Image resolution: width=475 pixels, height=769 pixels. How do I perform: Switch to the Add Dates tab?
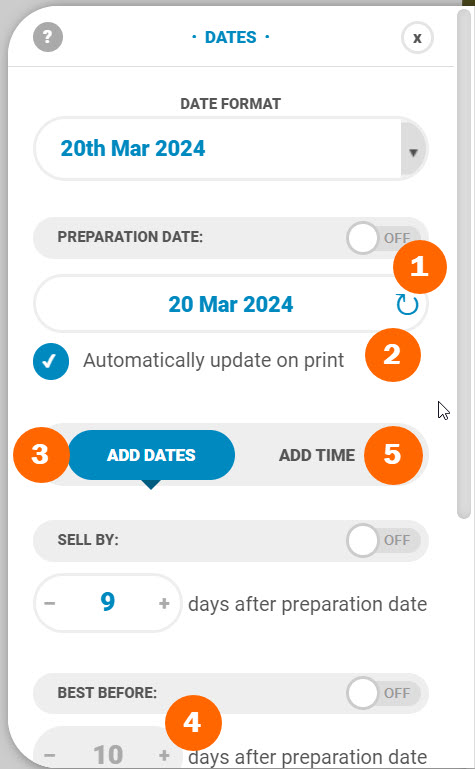coord(151,455)
